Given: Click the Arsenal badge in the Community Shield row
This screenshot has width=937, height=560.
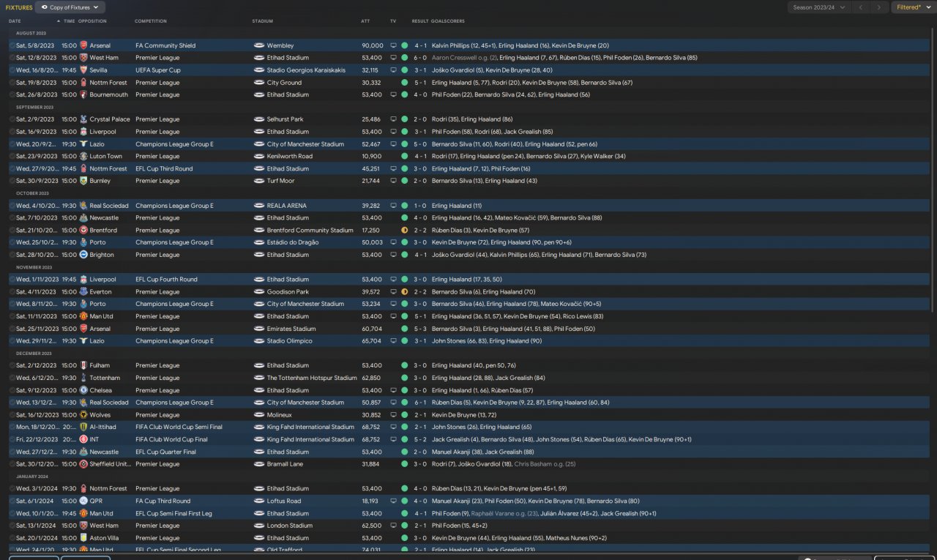Looking at the screenshot, I should point(83,45).
